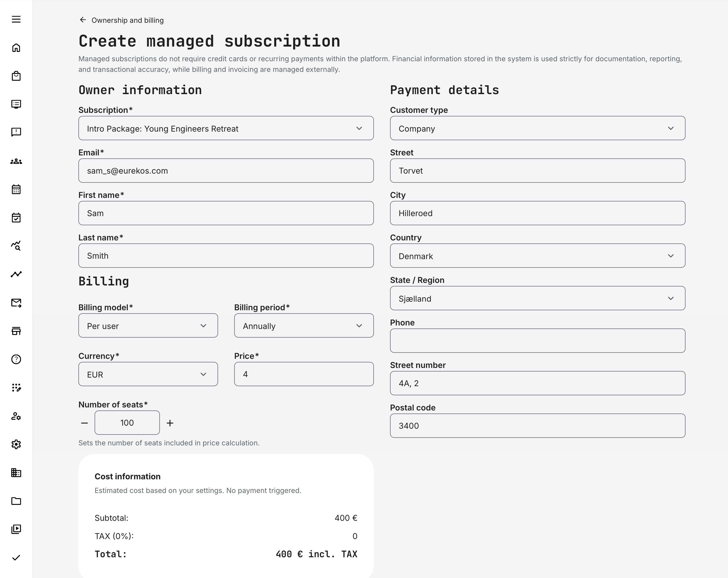The image size is (728, 578).
Task: Open the Calendar section in sidebar
Action: pyautogui.click(x=16, y=189)
